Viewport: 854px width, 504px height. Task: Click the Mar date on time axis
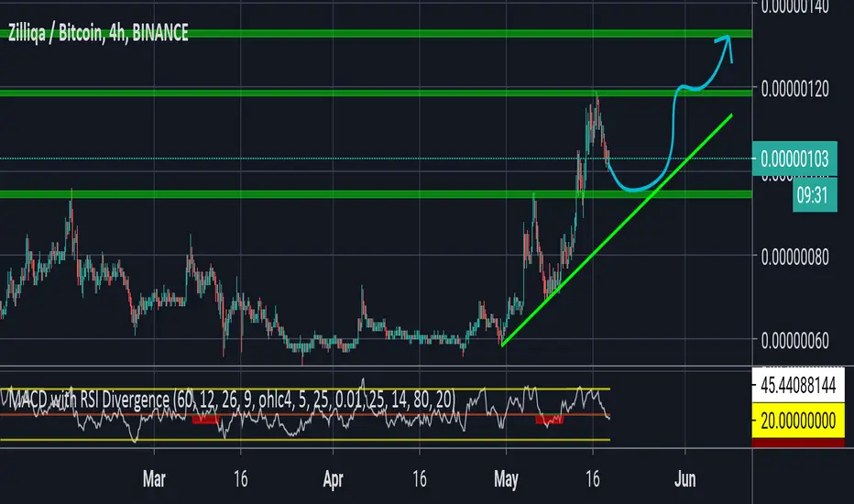(x=154, y=479)
